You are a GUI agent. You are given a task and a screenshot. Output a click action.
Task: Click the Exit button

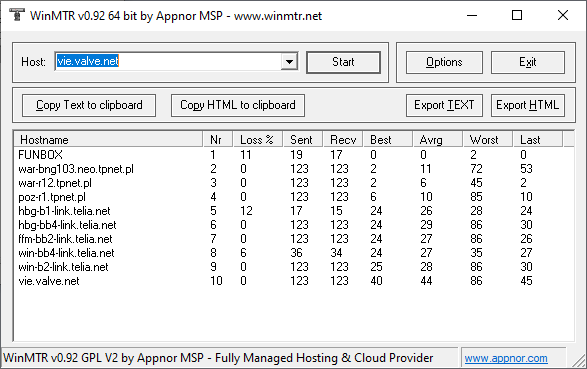click(528, 62)
